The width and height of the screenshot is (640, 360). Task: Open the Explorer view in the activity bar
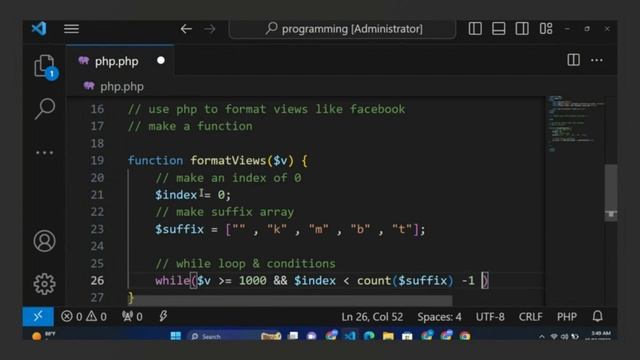coord(45,67)
